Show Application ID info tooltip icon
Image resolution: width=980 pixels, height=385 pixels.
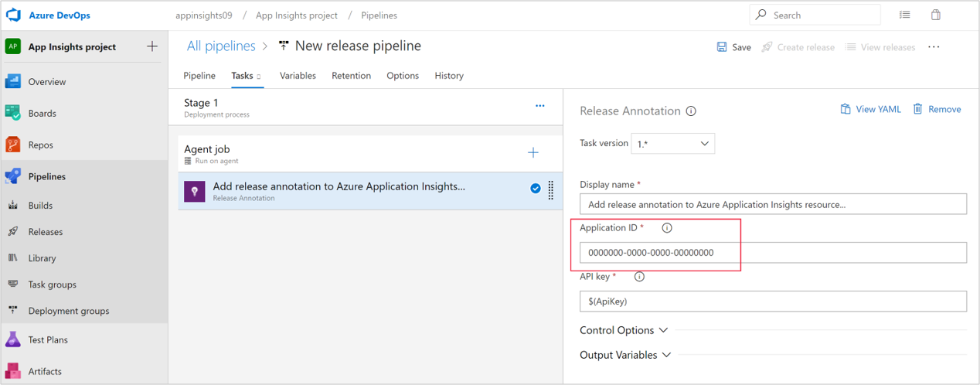click(x=667, y=228)
